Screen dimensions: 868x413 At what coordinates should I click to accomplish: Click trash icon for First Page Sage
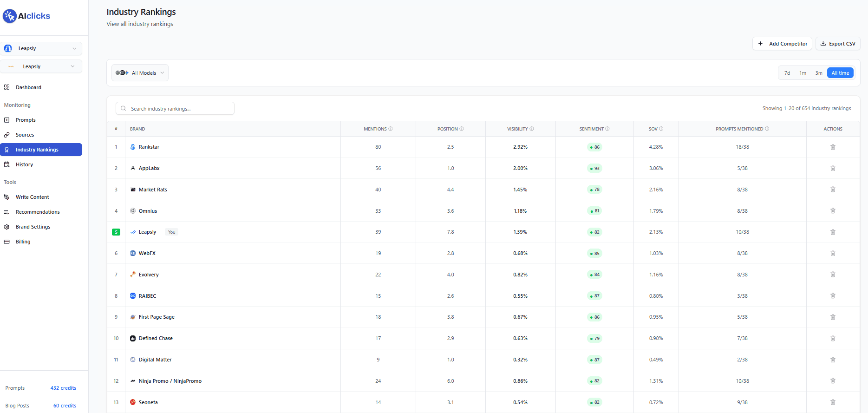point(833,317)
